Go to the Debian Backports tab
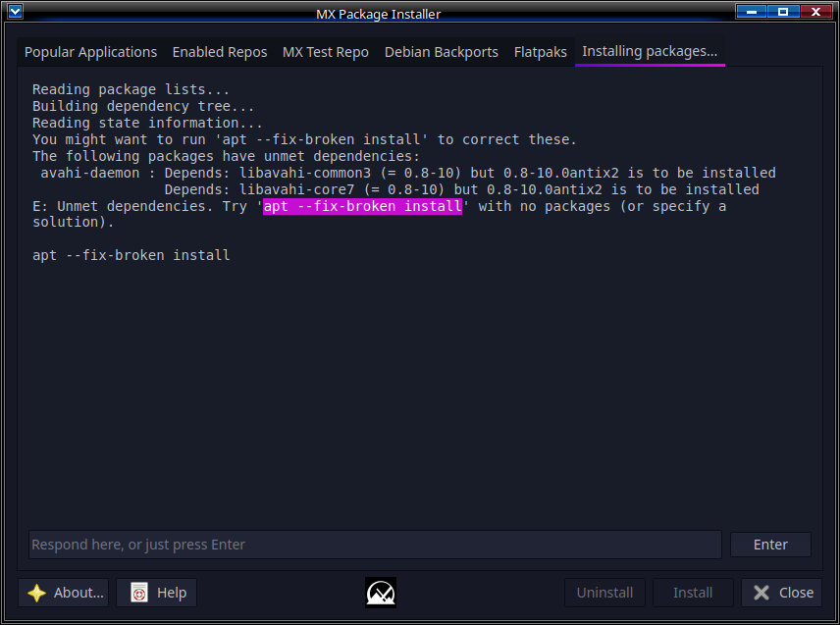 pos(442,52)
